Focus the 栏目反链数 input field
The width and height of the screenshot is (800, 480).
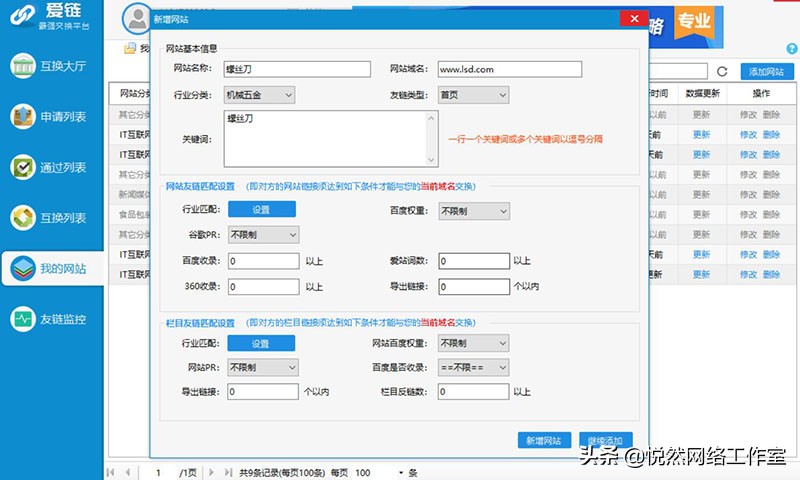point(473,392)
